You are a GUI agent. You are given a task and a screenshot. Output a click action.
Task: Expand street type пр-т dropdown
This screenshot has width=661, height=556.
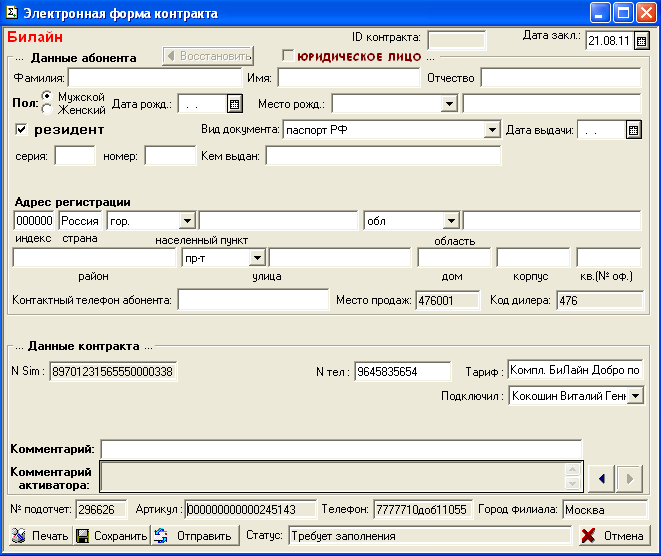coord(257,258)
